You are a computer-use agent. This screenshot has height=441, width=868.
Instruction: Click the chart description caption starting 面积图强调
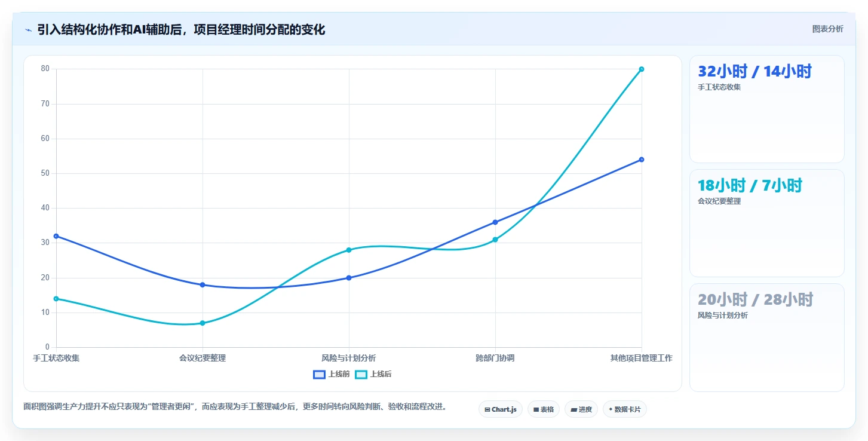235,407
